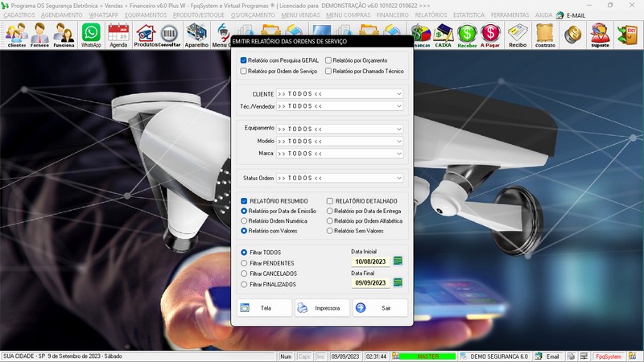Expand the Marca combo box
The width and height of the screenshot is (644, 362).
(x=398, y=153)
